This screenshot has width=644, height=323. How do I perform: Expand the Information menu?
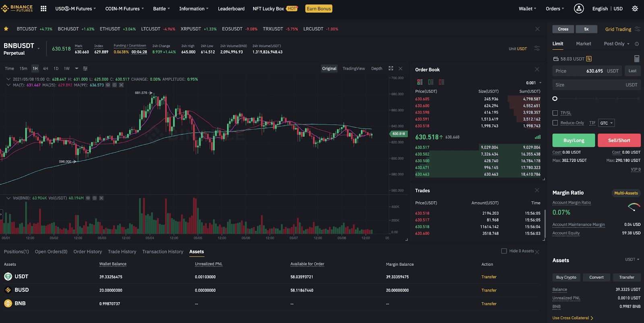(194, 8)
